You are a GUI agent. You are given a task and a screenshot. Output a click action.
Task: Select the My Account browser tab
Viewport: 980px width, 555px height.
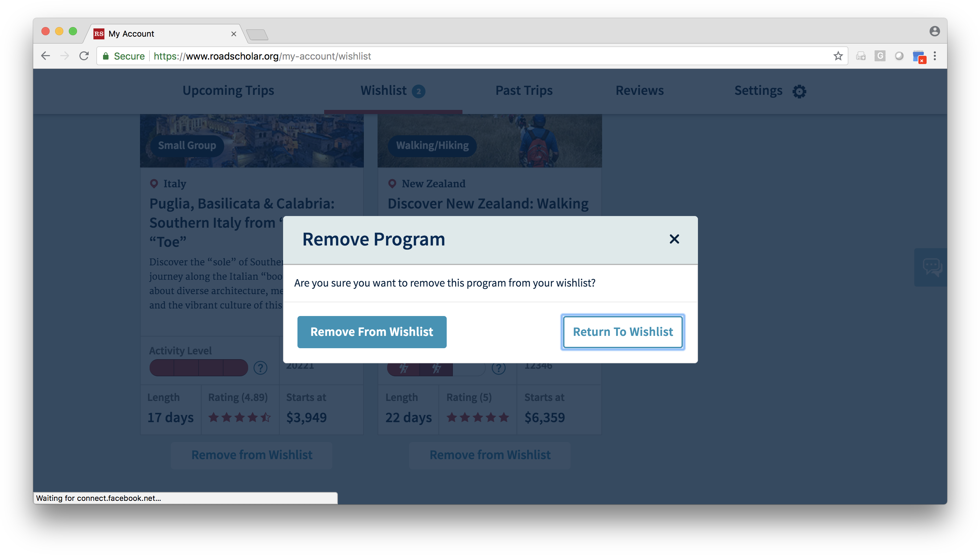(165, 34)
